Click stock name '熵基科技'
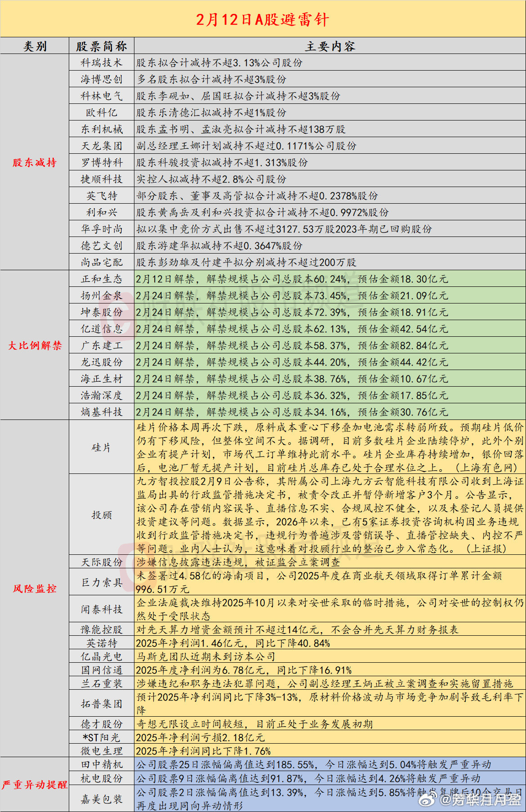Image resolution: width=526 pixels, height=812 pixels. coord(102,412)
